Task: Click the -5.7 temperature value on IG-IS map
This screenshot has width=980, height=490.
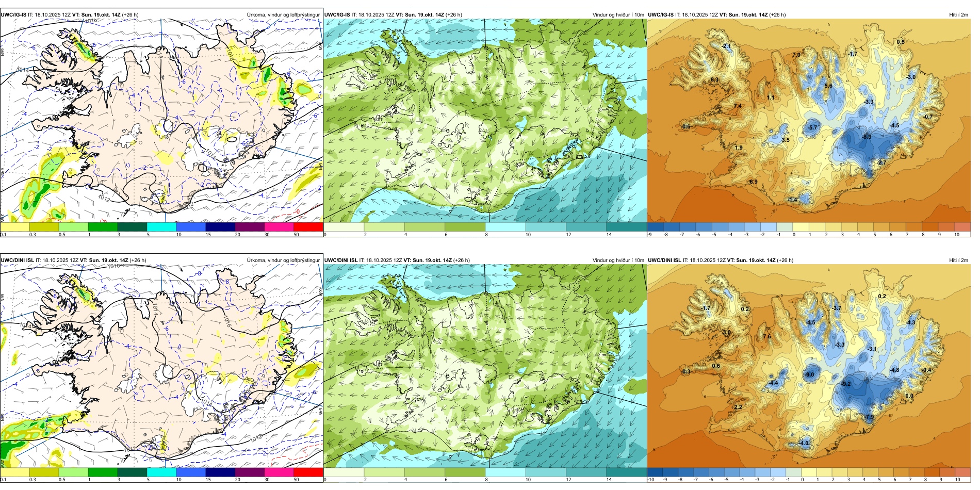Action: (812, 127)
